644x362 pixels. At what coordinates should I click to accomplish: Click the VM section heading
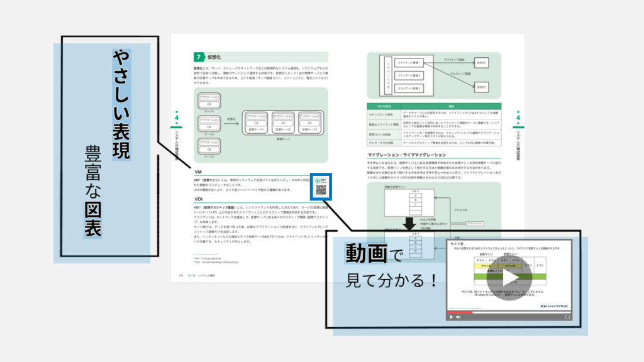197,172
